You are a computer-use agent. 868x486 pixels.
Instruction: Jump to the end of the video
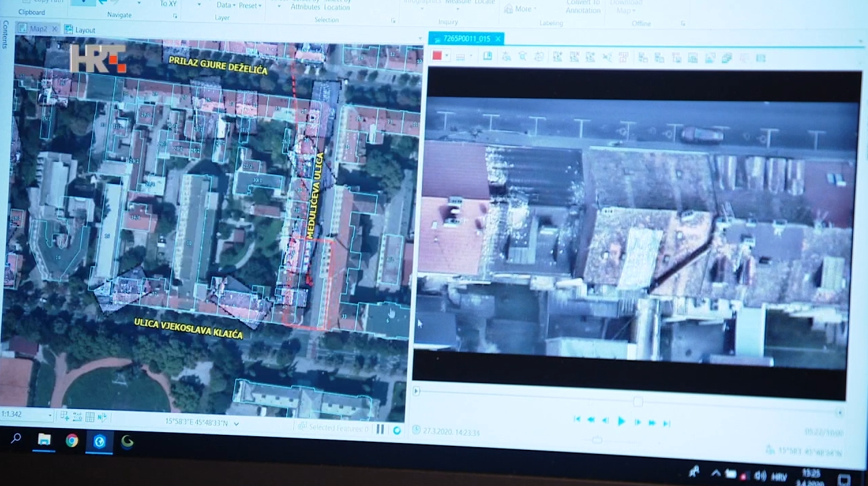(667, 424)
